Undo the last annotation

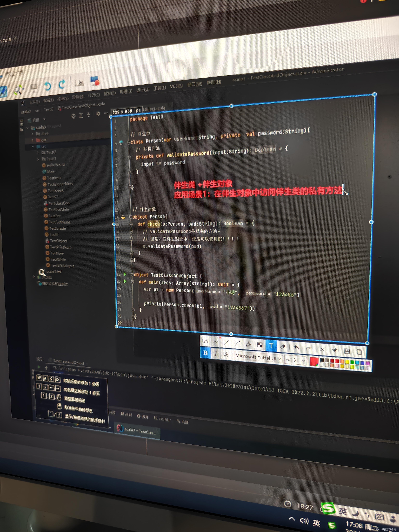pyautogui.click(x=296, y=348)
